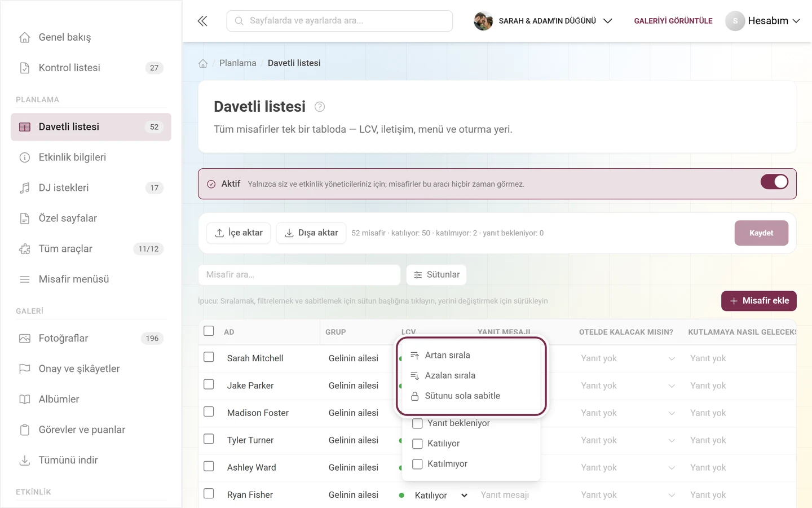Select Sarah Mitchell row checkbox
The image size is (812, 508).
[209, 357]
